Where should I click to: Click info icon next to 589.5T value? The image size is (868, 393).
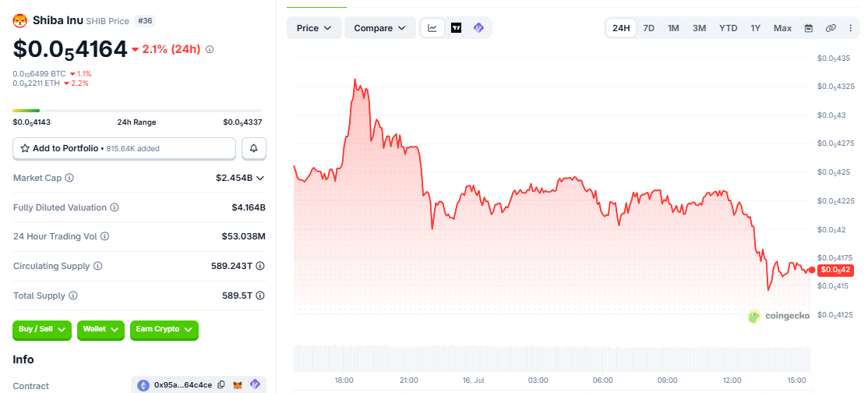coord(260,296)
